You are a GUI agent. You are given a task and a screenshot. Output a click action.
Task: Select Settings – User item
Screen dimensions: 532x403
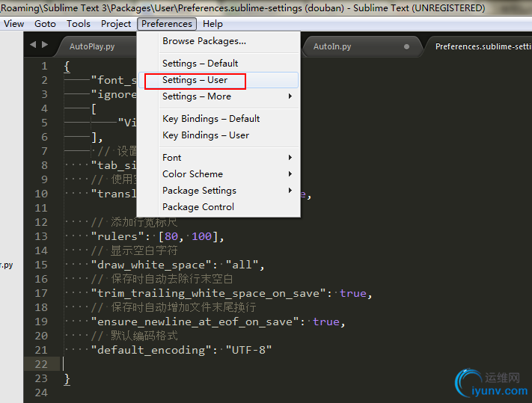coord(218,80)
